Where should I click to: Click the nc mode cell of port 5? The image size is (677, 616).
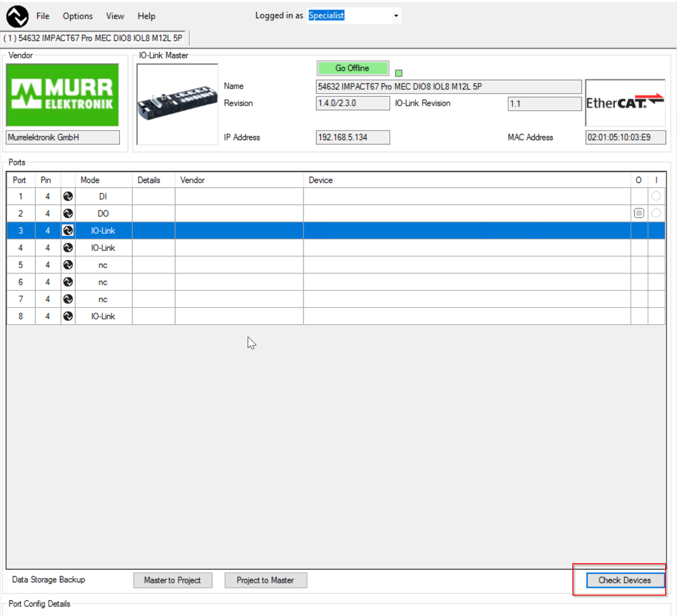(103, 265)
